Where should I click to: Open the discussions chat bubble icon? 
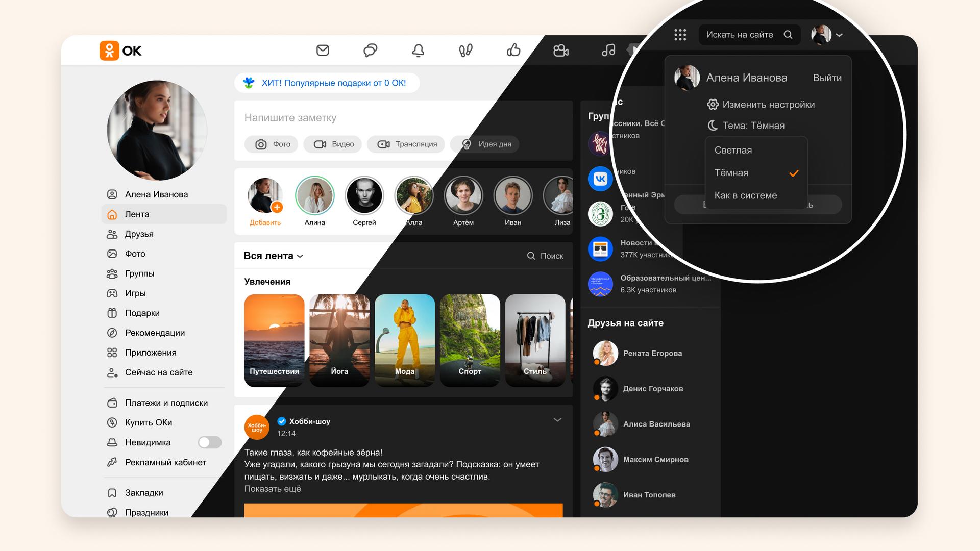click(370, 51)
